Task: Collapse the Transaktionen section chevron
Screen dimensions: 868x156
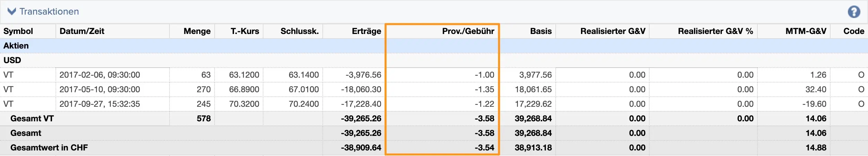Action: point(12,11)
